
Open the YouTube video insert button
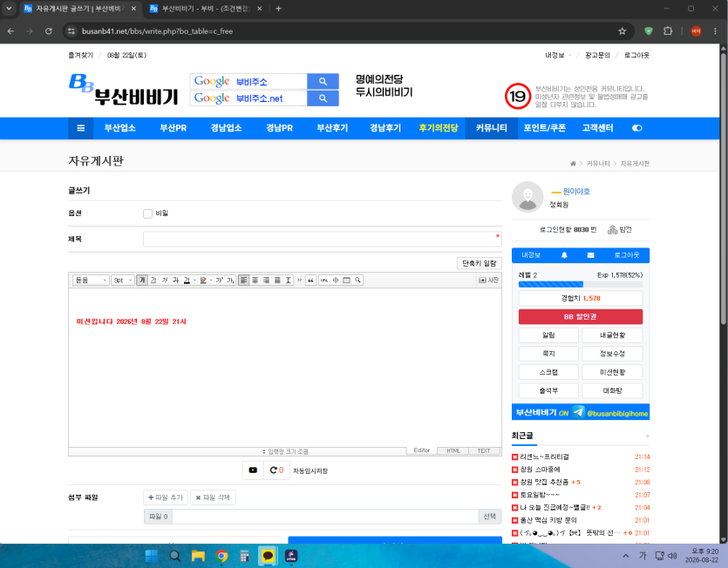pyautogui.click(x=253, y=470)
